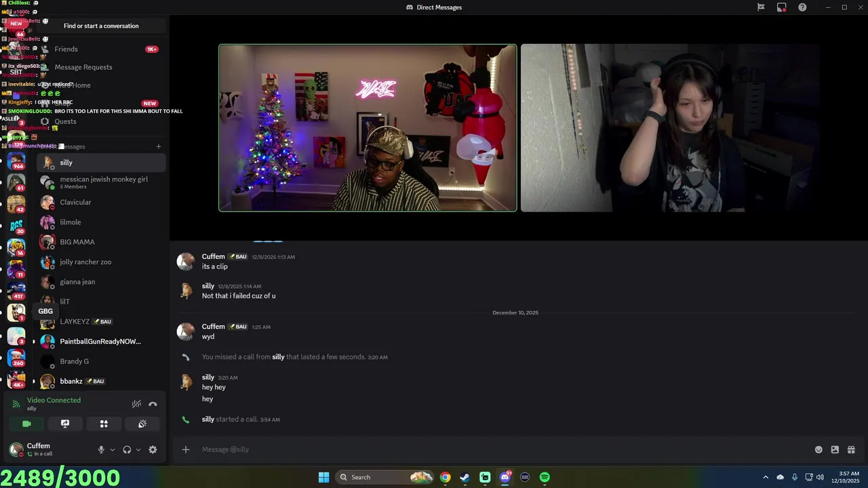Open attachment plus button in message bar
This screenshot has width=868, height=488.
(x=186, y=449)
